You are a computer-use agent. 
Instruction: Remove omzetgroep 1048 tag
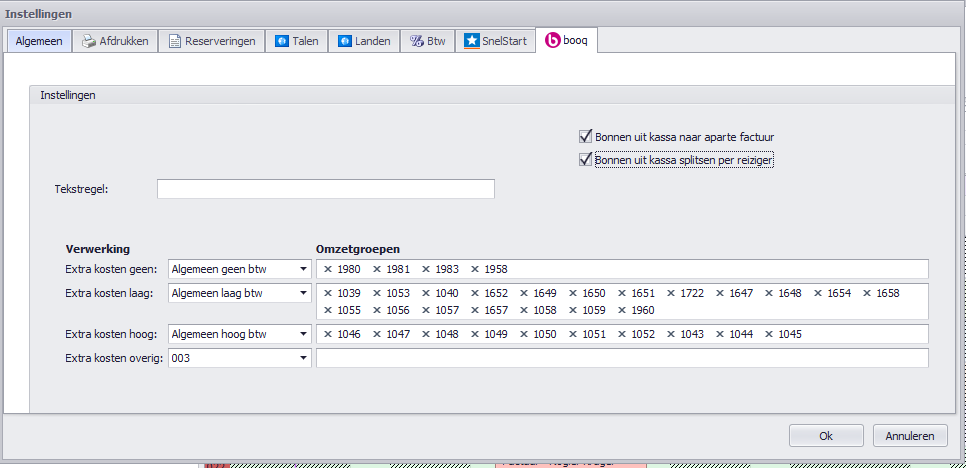tap(426, 334)
